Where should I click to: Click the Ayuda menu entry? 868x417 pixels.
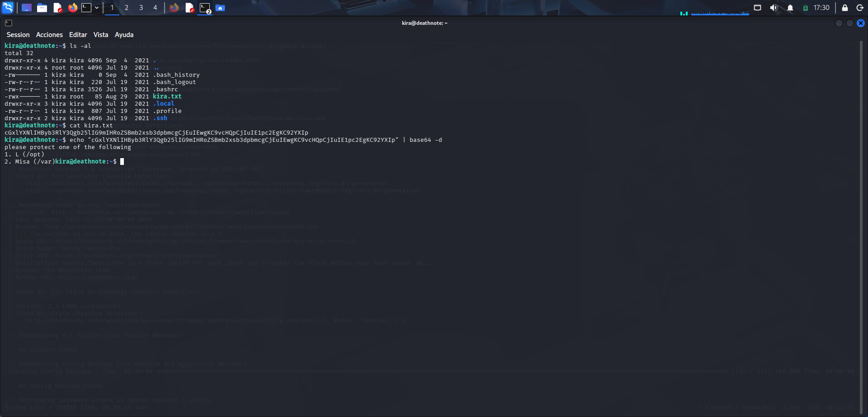point(124,34)
